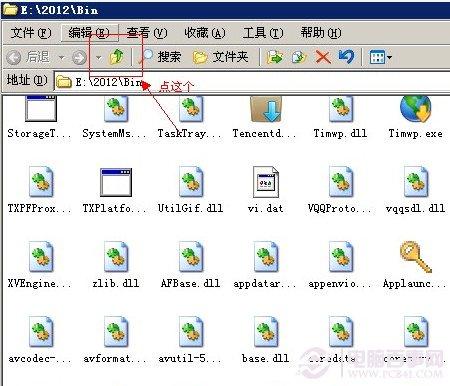This screenshot has height=386, width=450.
Task: Select the VQQProto... file icon
Action: click(341, 182)
